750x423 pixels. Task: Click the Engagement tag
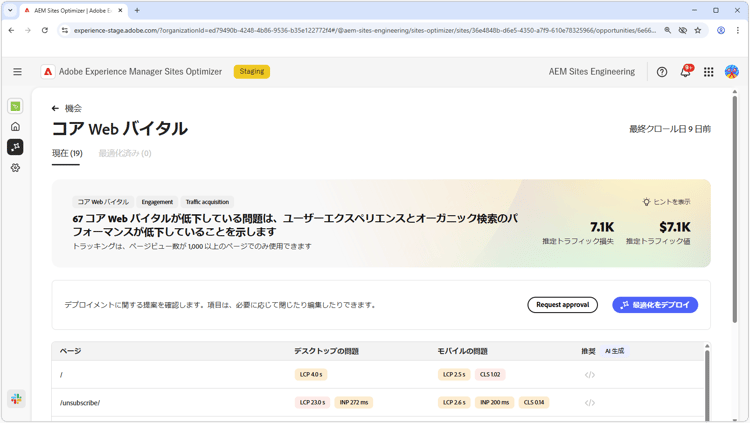pos(157,202)
